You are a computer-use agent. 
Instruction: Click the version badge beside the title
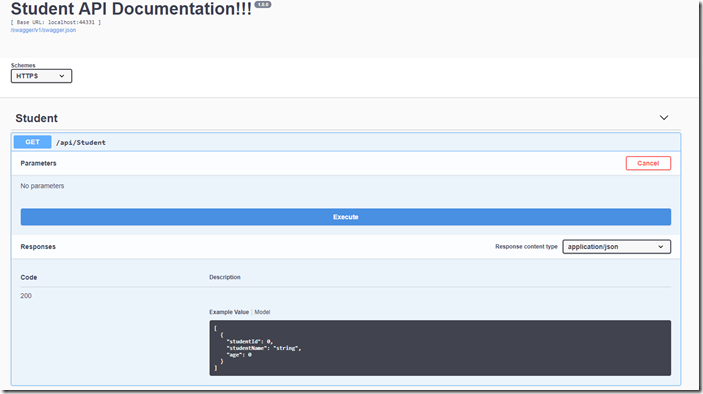(x=263, y=4)
